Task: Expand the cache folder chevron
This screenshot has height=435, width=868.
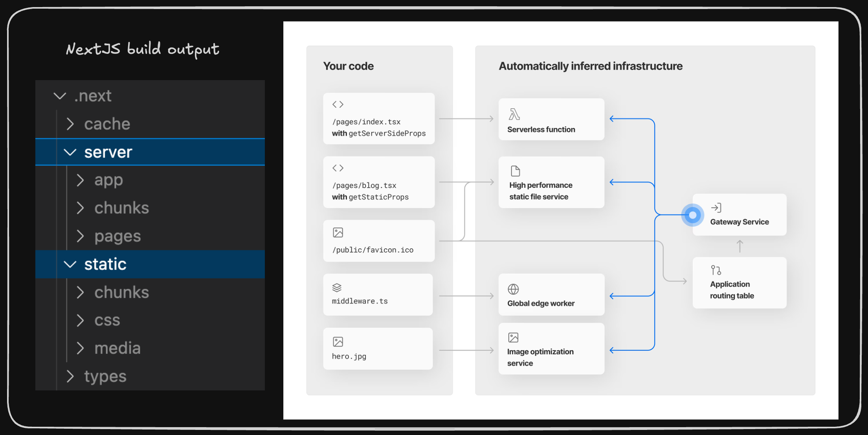Action: tap(70, 124)
